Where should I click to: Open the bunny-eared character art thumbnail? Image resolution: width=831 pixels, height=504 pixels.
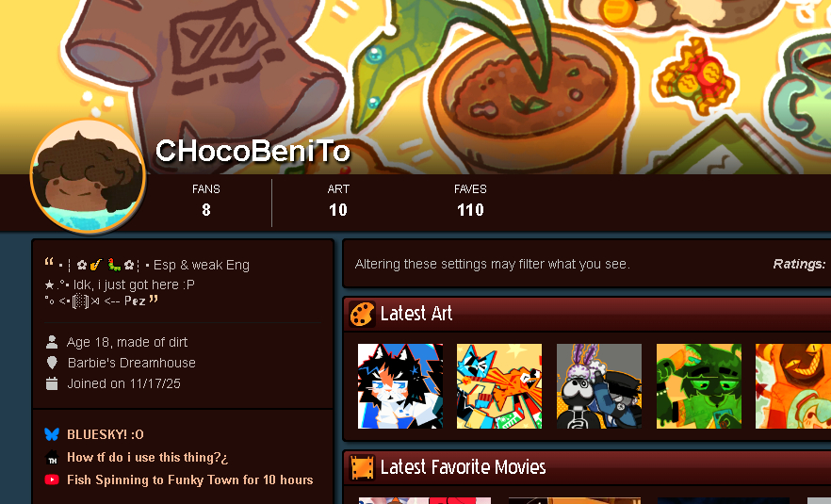click(599, 386)
